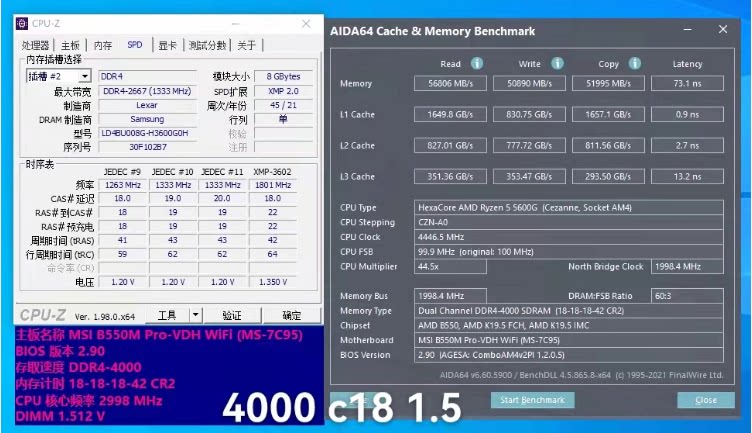Open the 測試分數 tab

[x=207, y=46]
